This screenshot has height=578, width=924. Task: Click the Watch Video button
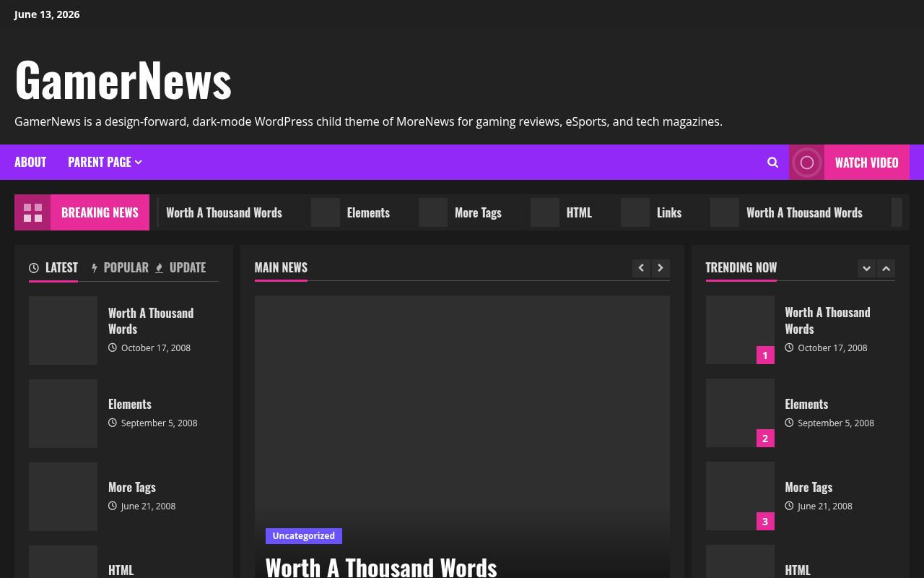point(866,163)
